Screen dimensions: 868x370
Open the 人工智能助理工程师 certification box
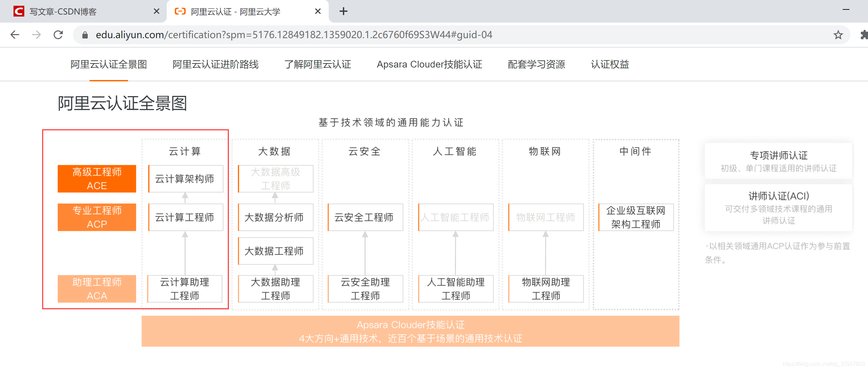456,289
